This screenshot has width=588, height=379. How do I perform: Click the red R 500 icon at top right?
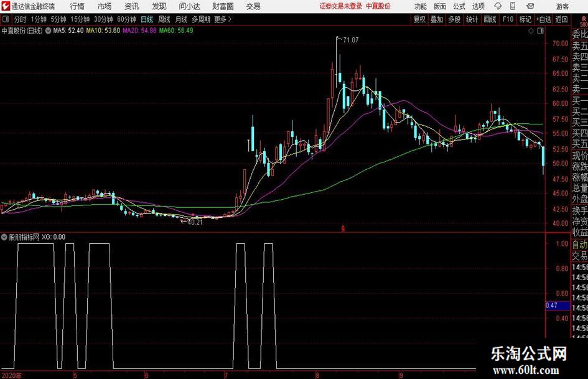click(x=584, y=21)
